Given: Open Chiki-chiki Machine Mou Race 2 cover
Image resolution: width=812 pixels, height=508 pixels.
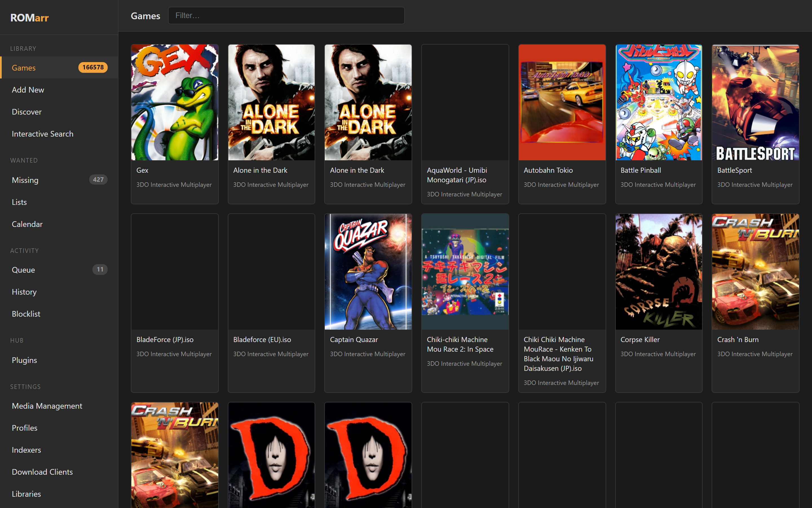Looking at the screenshot, I should 465,272.
